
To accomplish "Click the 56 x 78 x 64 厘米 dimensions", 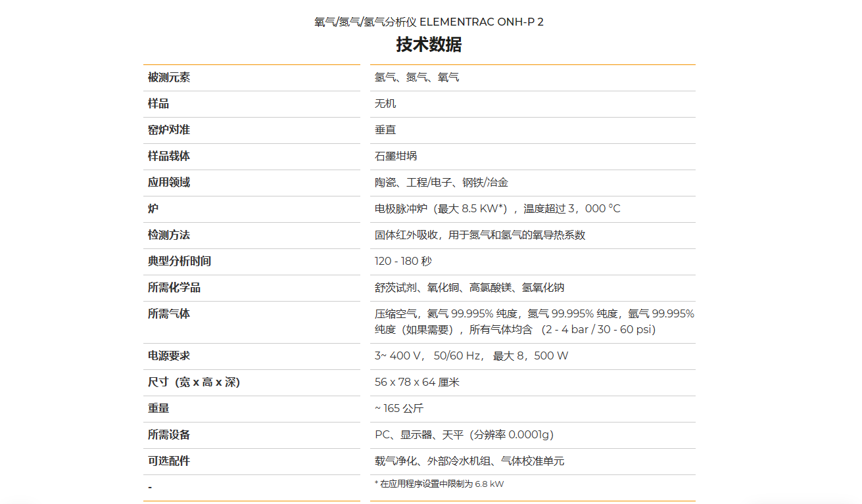I will [417, 382].
